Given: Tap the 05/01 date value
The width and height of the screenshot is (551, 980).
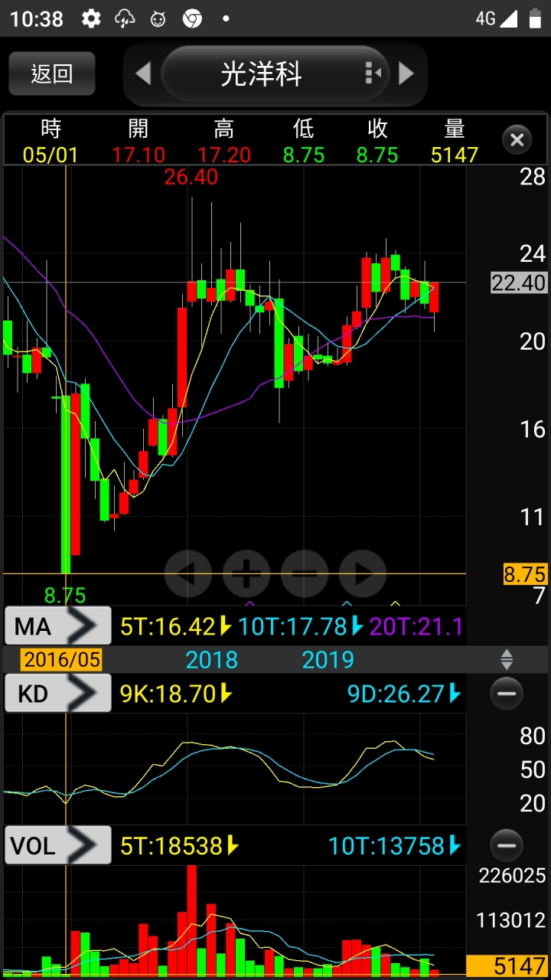Looking at the screenshot, I should pyautogui.click(x=51, y=155).
